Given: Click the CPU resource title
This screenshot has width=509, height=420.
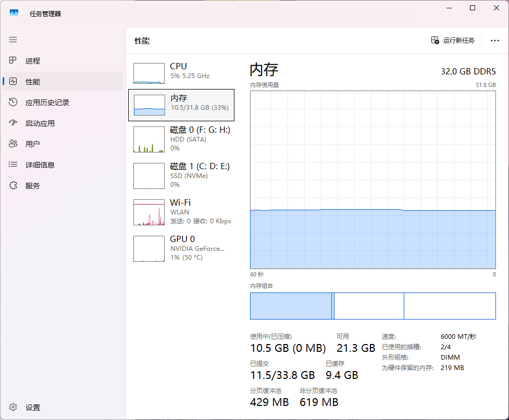Looking at the screenshot, I should [178, 66].
